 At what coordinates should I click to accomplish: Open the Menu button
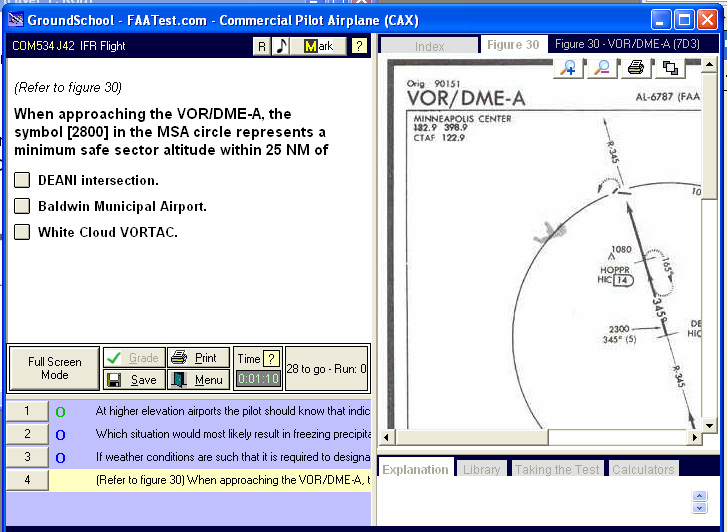[x=197, y=380]
